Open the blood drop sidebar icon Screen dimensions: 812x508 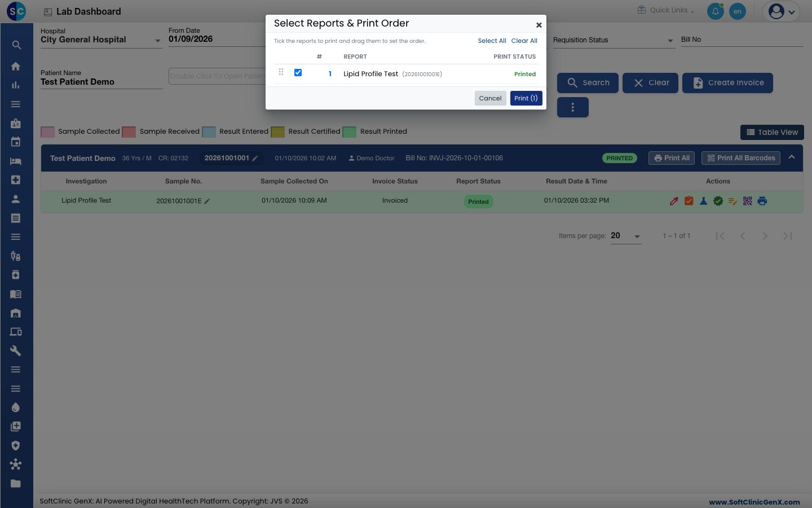(16, 408)
